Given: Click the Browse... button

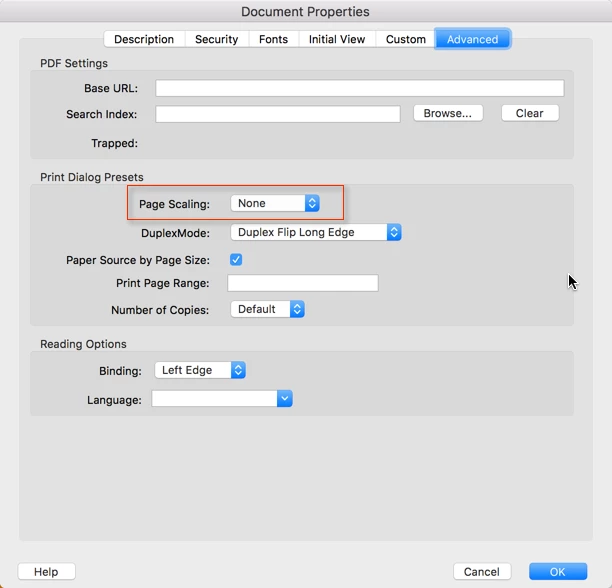Looking at the screenshot, I should click(448, 113).
